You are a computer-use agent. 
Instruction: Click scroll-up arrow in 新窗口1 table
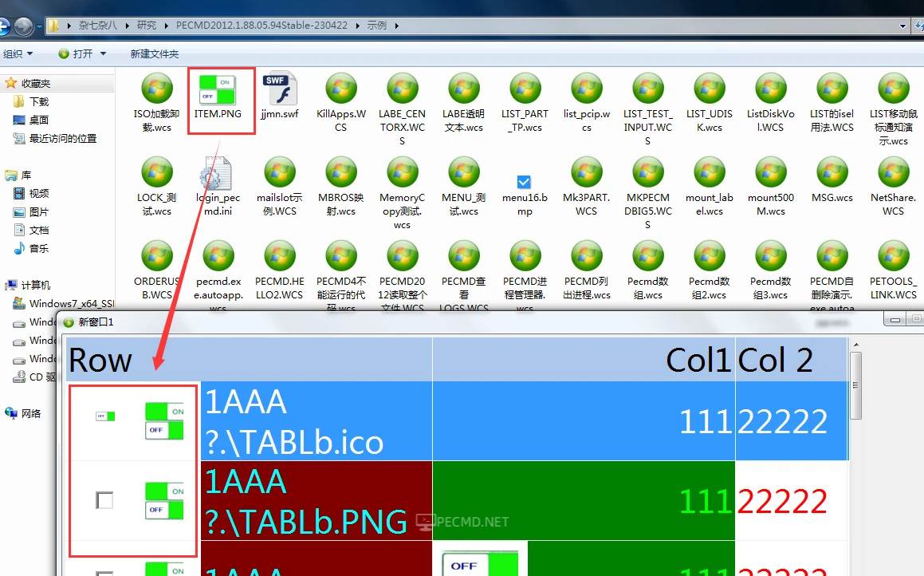855,345
